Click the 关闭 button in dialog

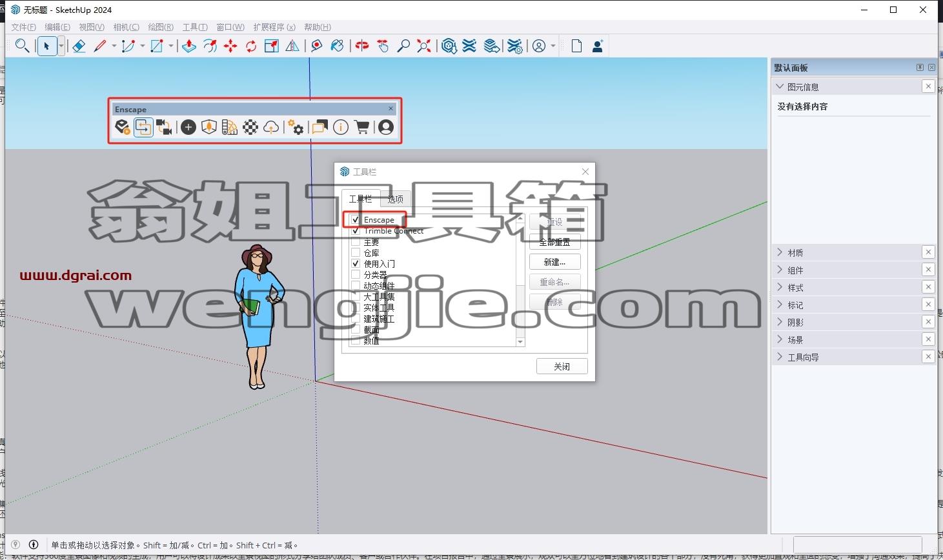(562, 366)
